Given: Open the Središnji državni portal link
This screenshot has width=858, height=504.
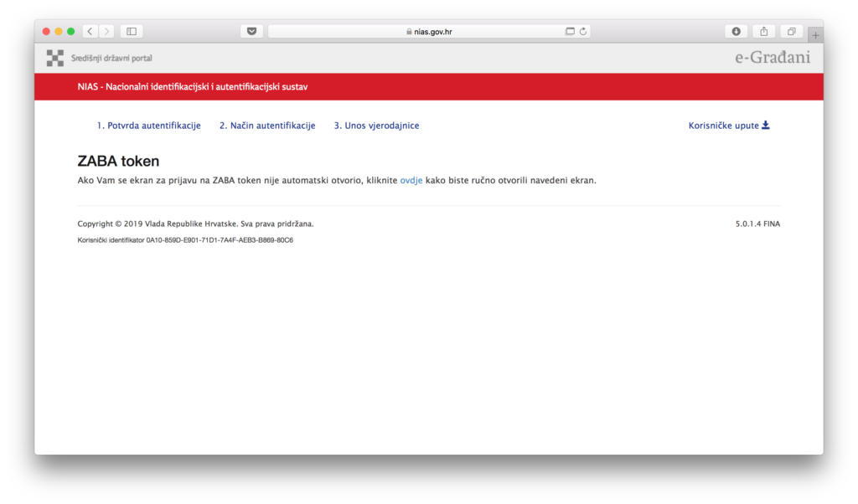Looking at the screenshot, I should tap(111, 58).
